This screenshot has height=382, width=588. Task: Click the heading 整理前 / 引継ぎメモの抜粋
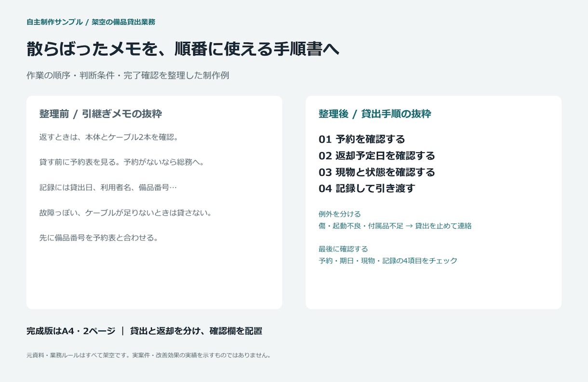(101, 114)
